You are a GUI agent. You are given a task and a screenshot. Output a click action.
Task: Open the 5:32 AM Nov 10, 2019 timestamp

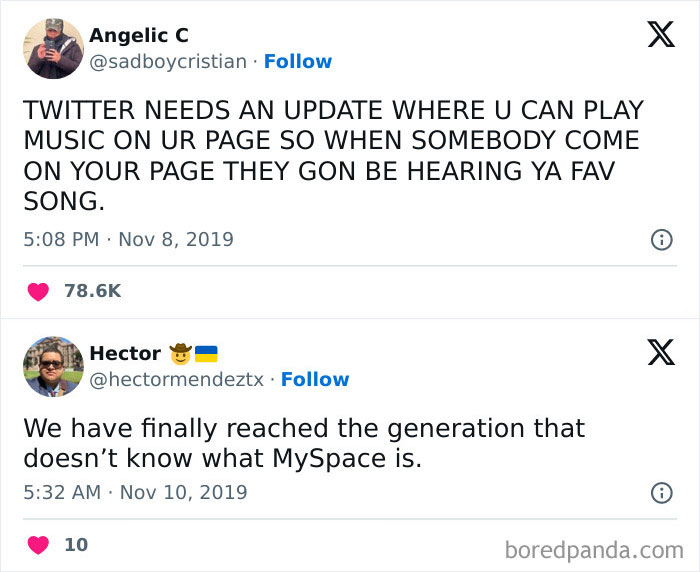135,493
